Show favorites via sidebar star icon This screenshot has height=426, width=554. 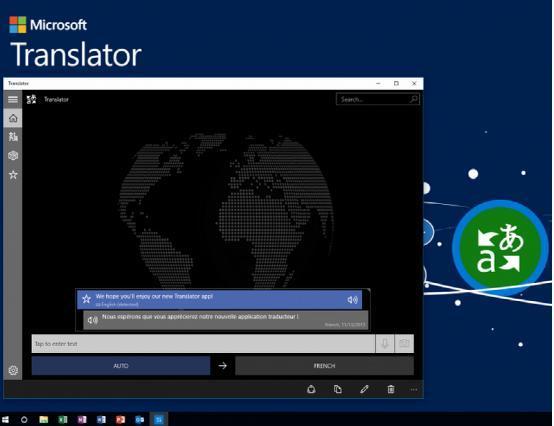click(13, 175)
